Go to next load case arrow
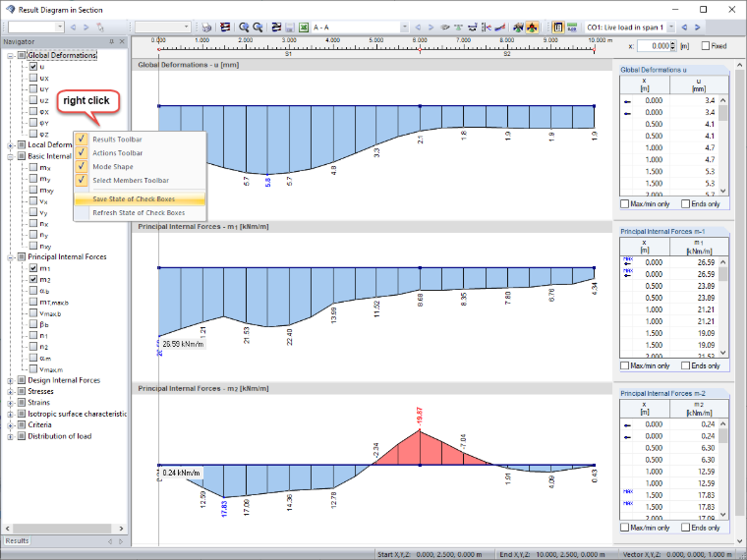This screenshot has width=747, height=560. pyautogui.click(x=698, y=28)
